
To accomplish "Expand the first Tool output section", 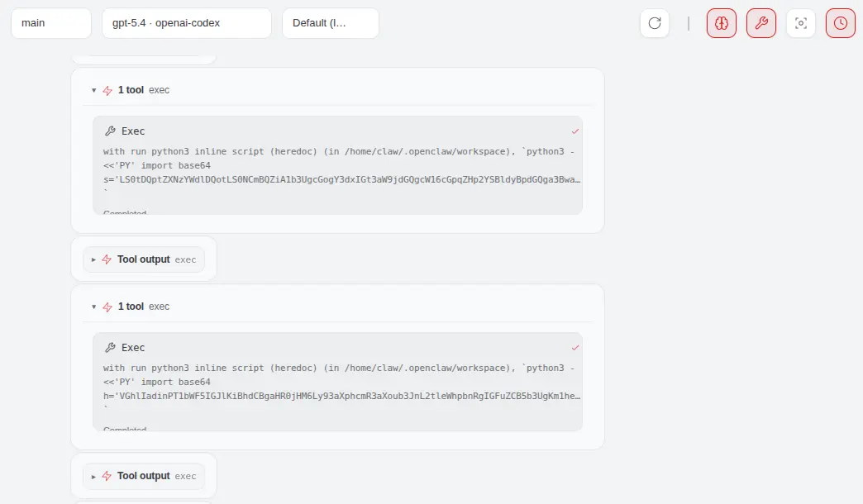I will 94,259.
